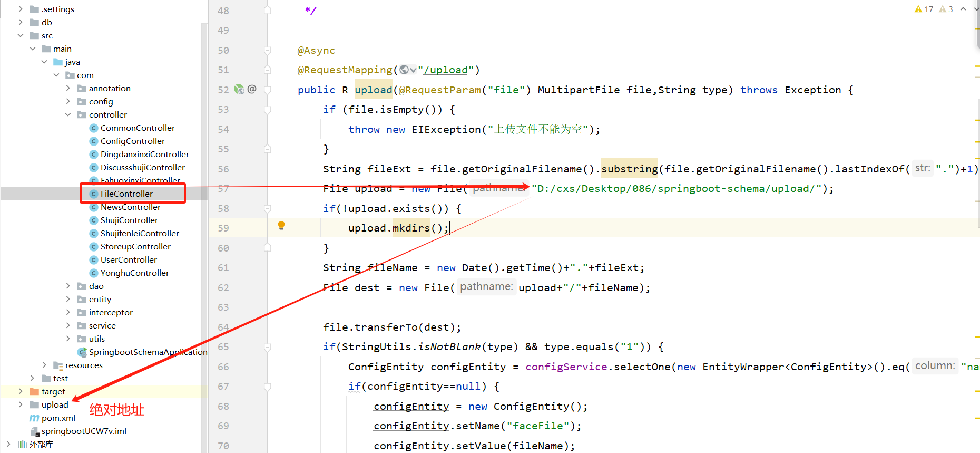Click the external libraries icon

click(x=22, y=444)
